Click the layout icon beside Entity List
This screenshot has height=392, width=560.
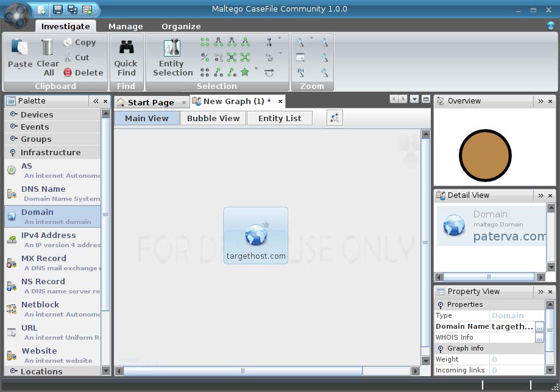pos(335,118)
